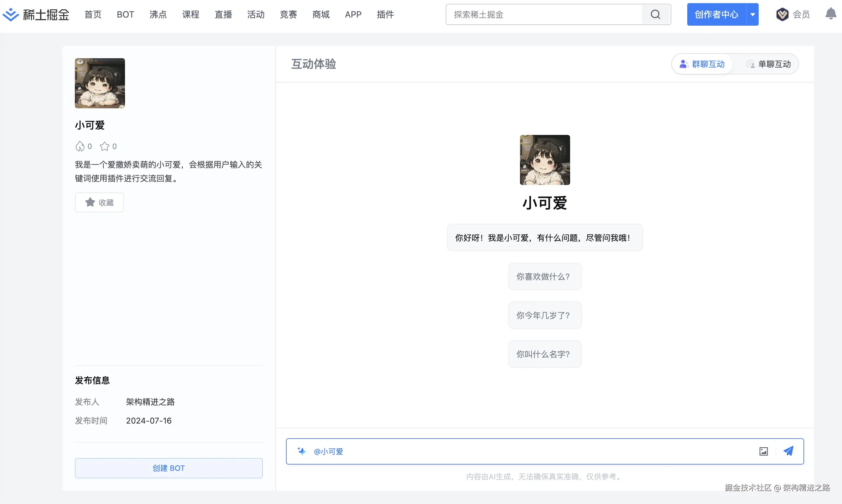Click the member badge icon
This screenshot has width=842, height=504.
782,15
